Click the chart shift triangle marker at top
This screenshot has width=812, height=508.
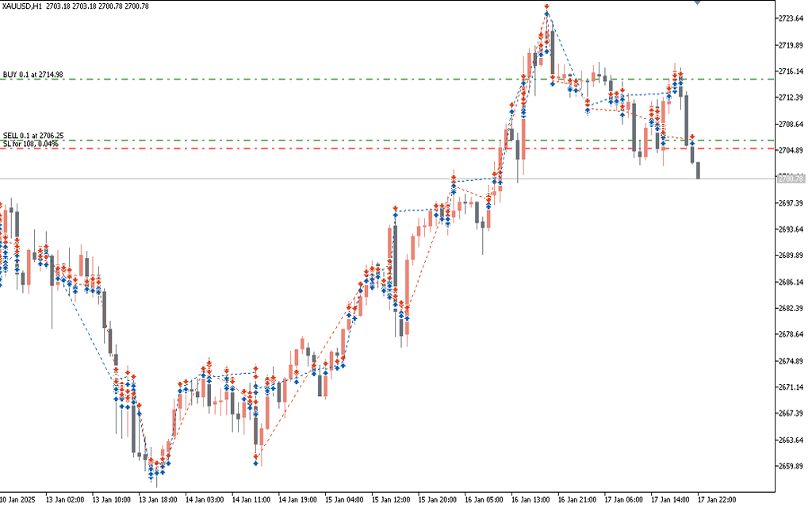point(697,2)
